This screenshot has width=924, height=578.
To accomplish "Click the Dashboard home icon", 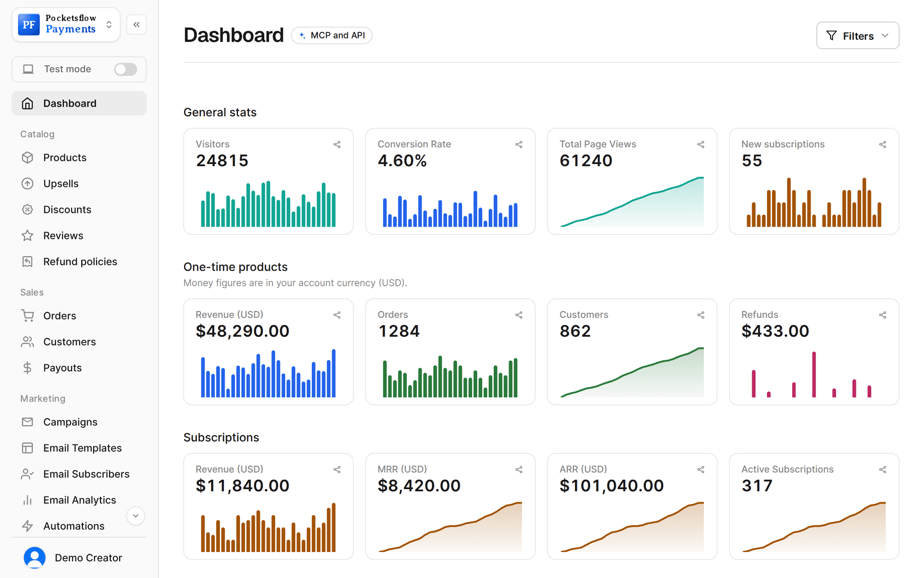I will pos(28,103).
